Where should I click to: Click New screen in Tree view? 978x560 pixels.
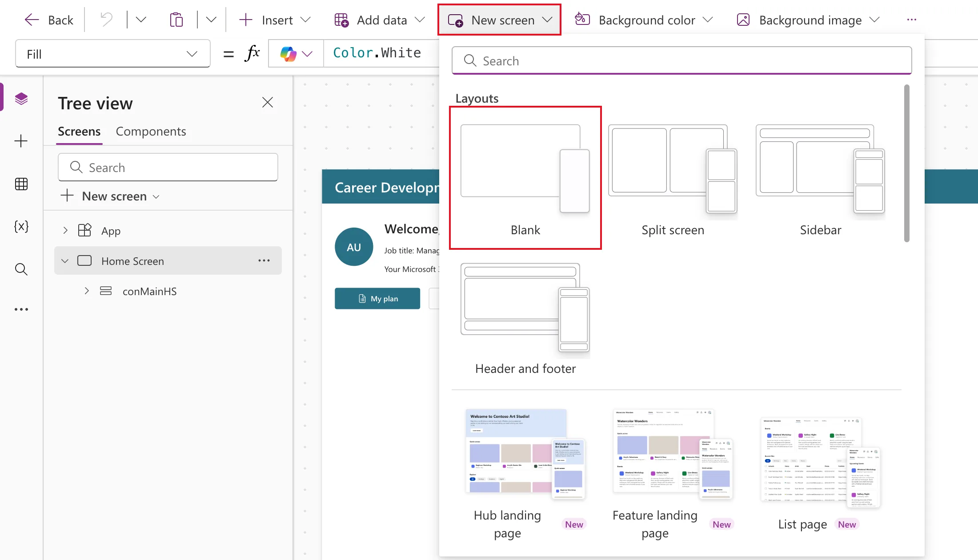(110, 196)
